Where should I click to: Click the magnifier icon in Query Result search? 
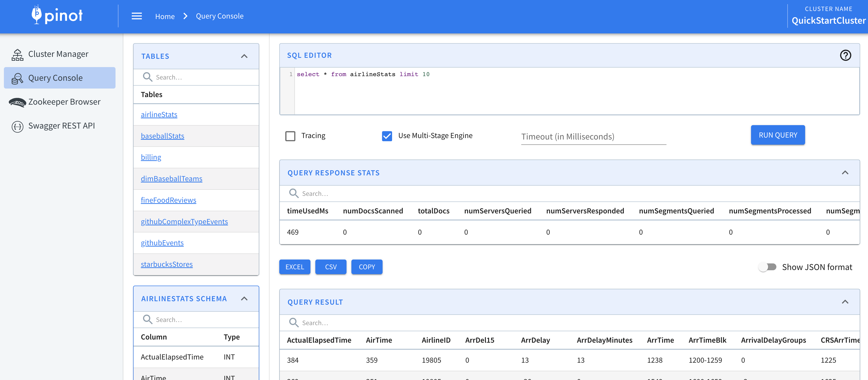tap(293, 322)
